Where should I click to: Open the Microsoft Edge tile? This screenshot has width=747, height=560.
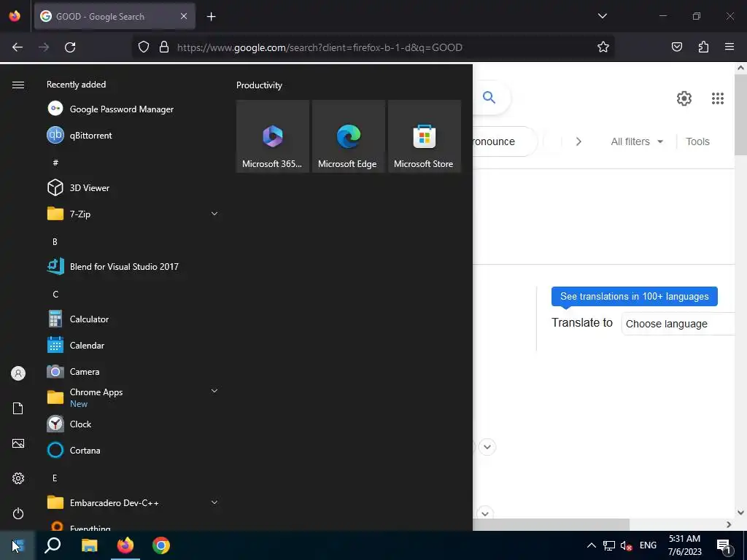coord(348,136)
